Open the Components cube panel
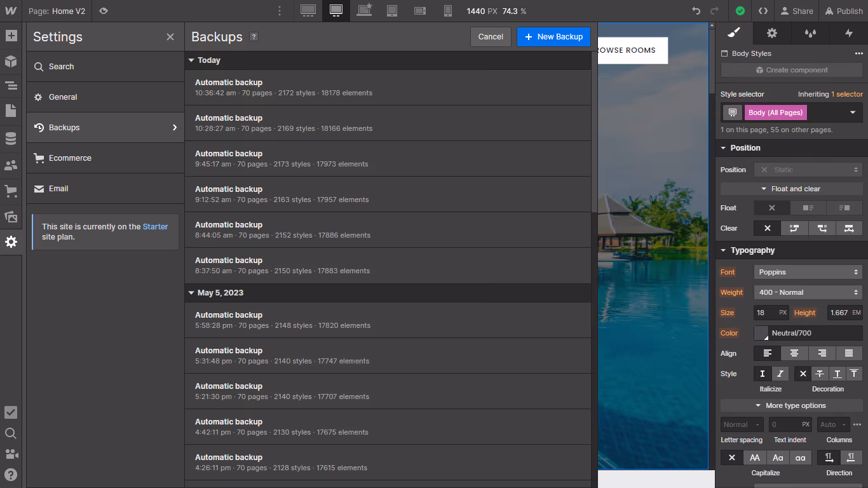 pyautogui.click(x=11, y=61)
